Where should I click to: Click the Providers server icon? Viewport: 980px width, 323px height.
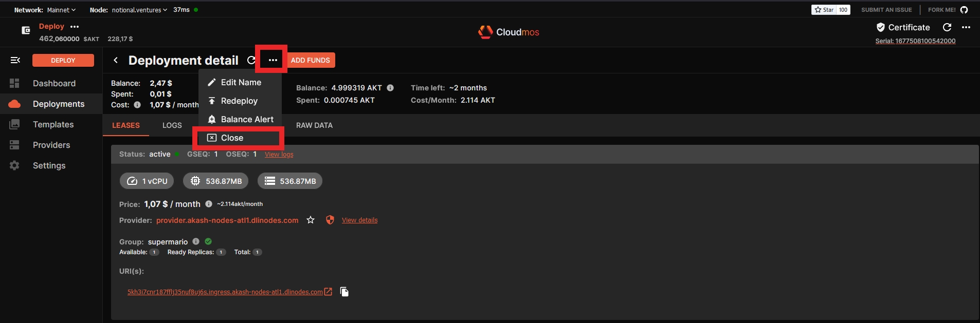point(14,145)
